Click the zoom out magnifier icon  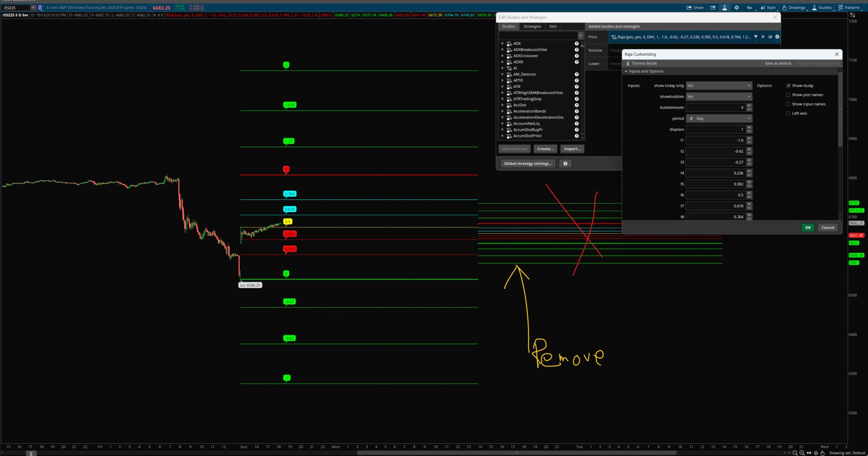point(795,453)
